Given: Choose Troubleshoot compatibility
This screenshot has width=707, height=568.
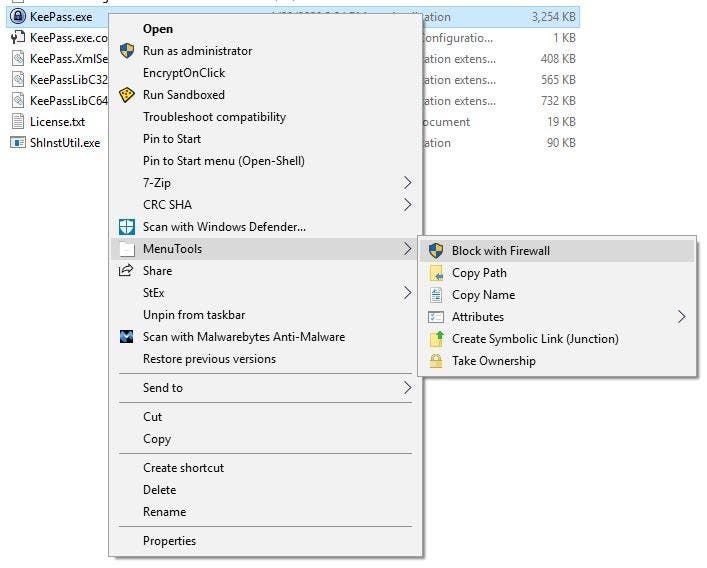Looking at the screenshot, I should point(266,117).
